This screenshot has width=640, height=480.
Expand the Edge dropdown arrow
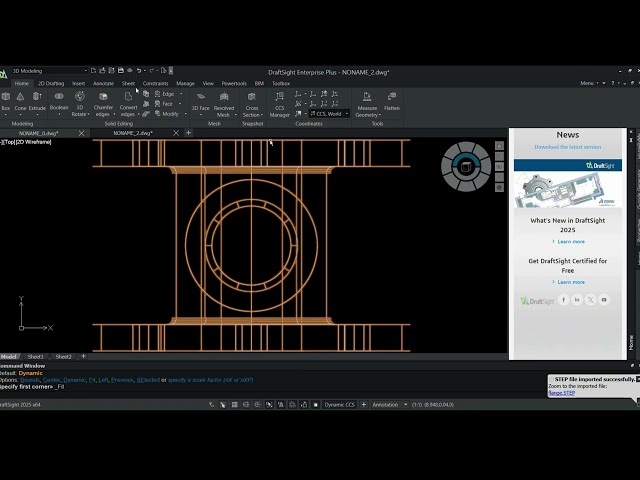[x=181, y=94]
